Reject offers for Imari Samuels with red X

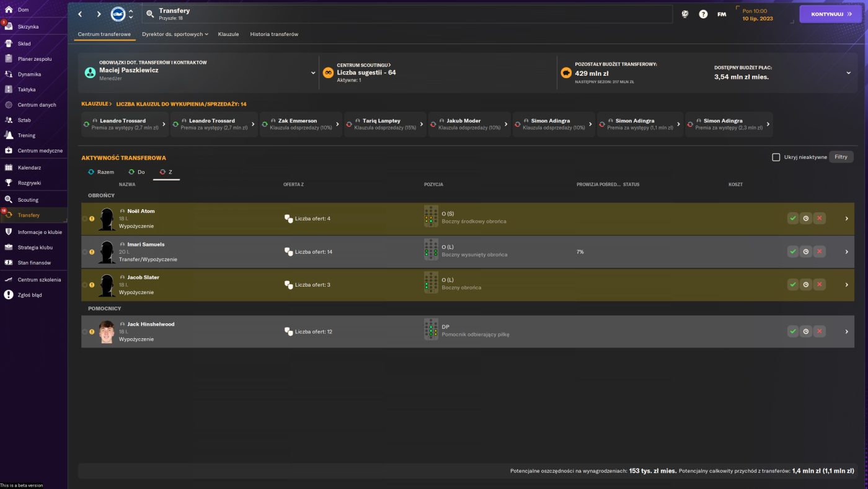pos(820,252)
